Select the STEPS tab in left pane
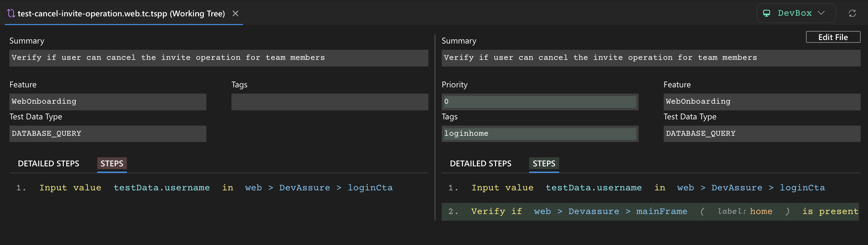This screenshot has width=868, height=245. [112, 164]
